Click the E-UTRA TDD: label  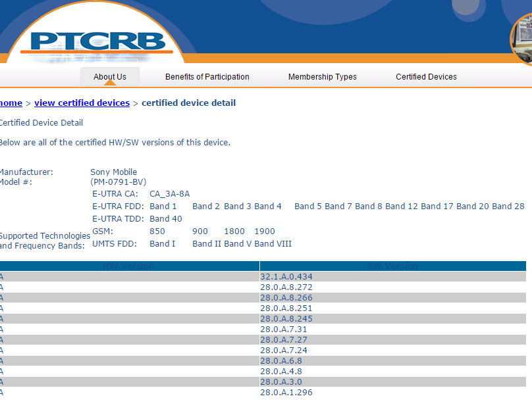(x=118, y=219)
